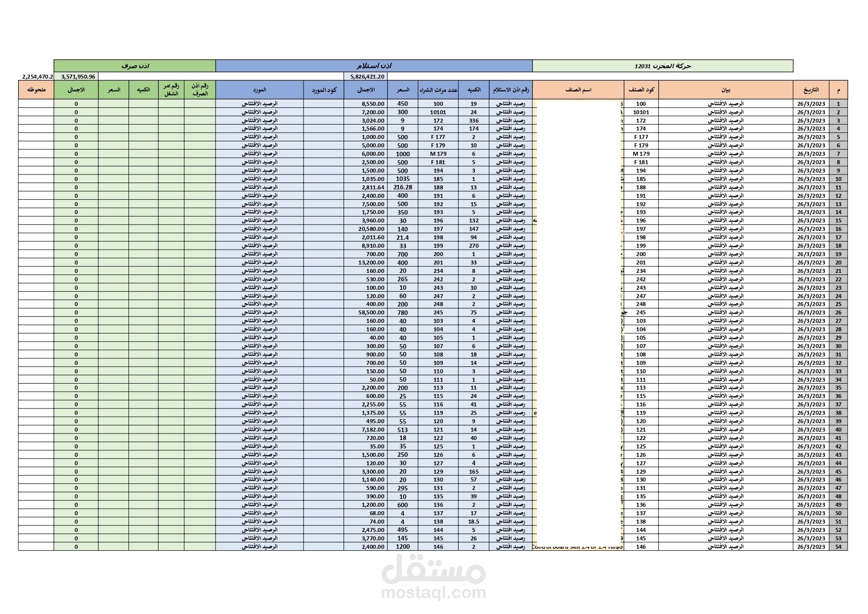This screenshot has height=614, width=868.
Task: Click the رقم اذن الصرف column header
Action: click(x=200, y=90)
